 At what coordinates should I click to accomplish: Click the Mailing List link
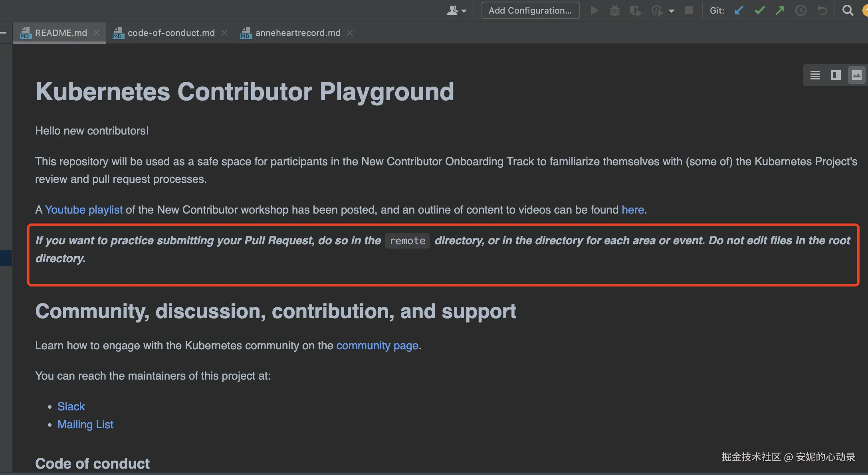pyautogui.click(x=85, y=424)
